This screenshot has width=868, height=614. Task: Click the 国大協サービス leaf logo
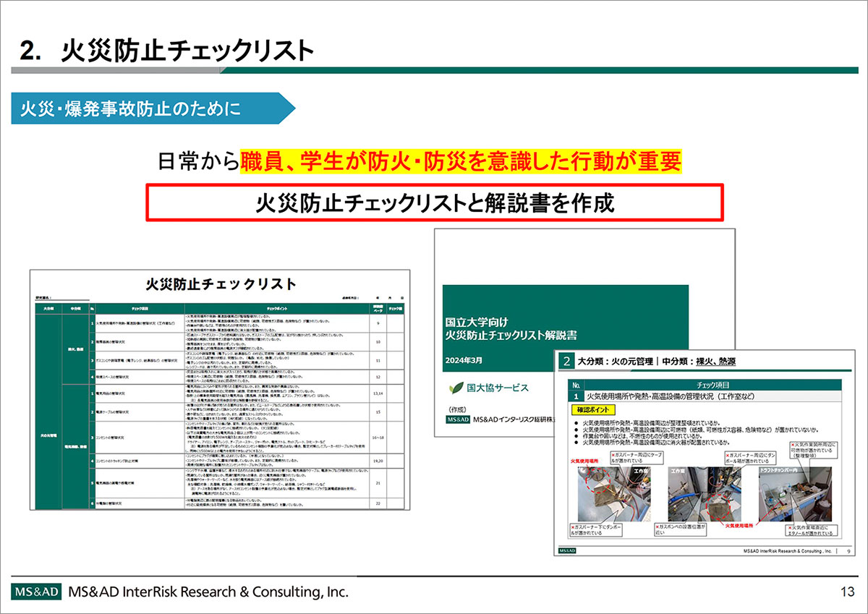click(x=456, y=387)
